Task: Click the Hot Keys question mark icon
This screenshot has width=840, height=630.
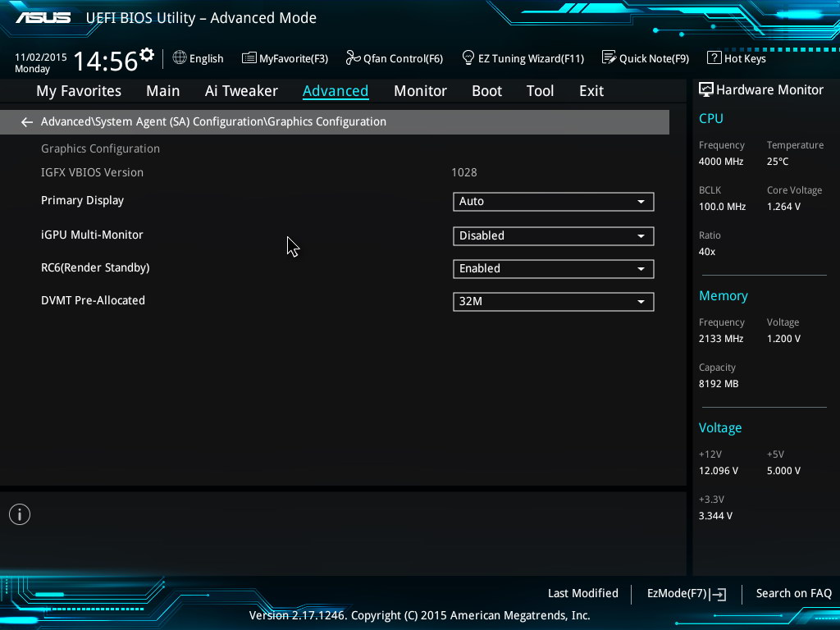Action: pos(714,57)
